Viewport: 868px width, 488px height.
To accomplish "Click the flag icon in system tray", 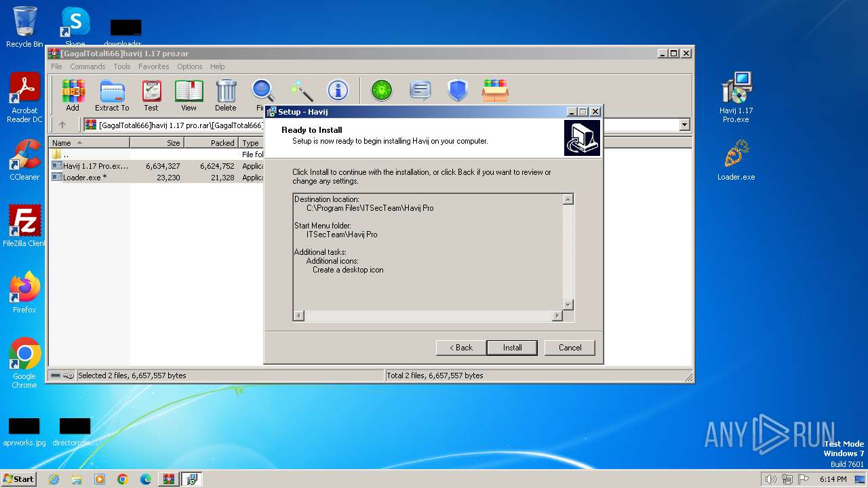I will coord(804,479).
